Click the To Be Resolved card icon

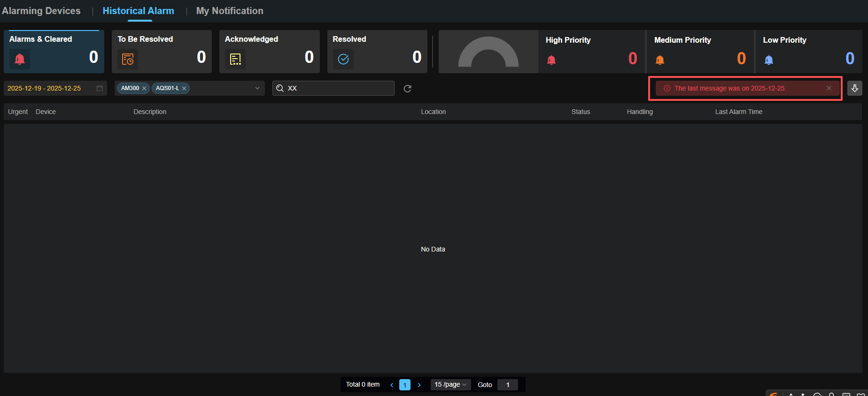pos(128,59)
